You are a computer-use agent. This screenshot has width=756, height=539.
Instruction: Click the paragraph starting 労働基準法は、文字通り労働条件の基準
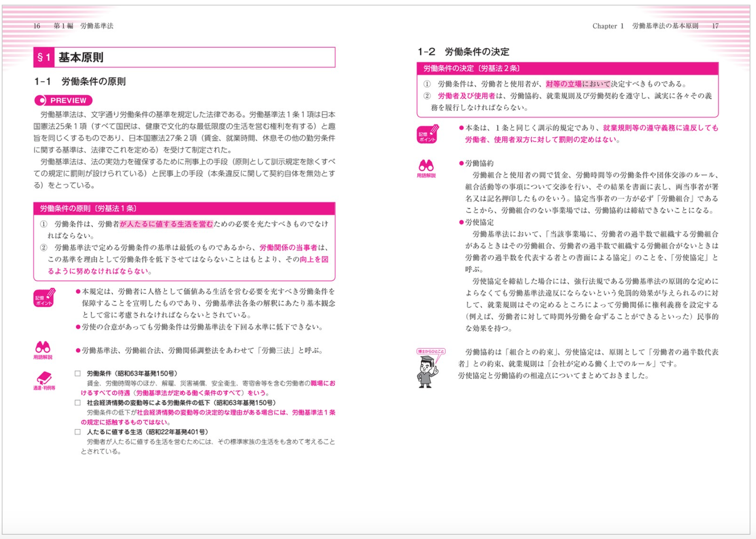pos(184,132)
